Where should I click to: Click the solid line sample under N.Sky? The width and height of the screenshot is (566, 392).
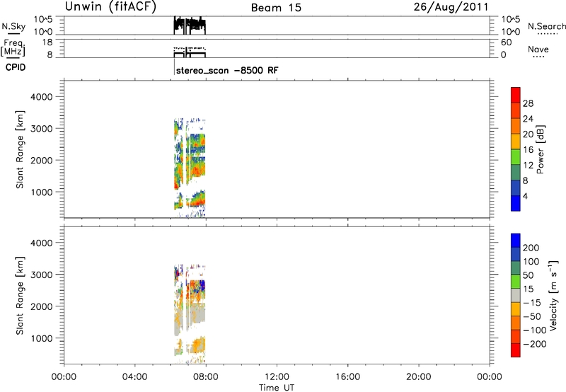(x=13, y=34)
